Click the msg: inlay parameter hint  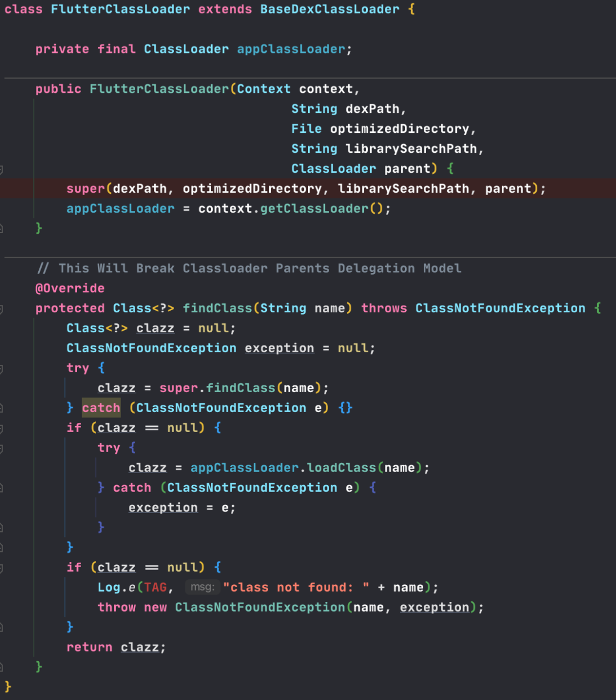click(x=202, y=588)
